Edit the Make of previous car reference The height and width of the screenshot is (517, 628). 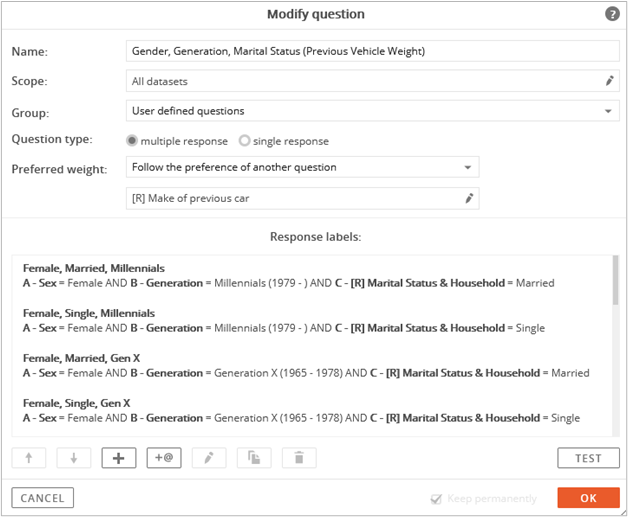coord(469,198)
